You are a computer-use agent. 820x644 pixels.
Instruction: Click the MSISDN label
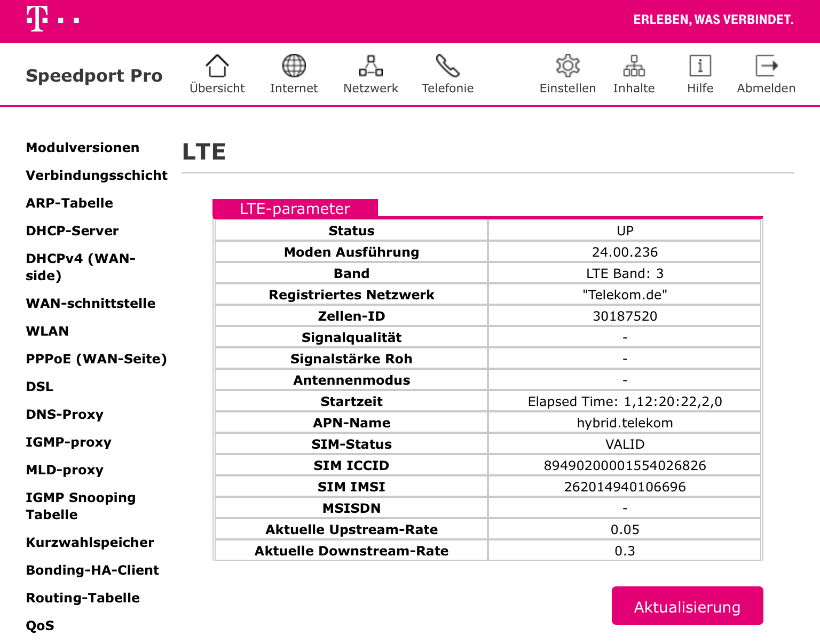(351, 508)
